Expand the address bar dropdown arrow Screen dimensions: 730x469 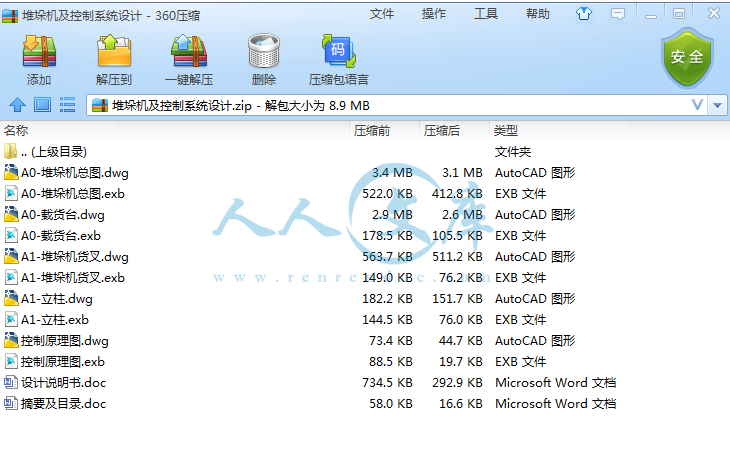pos(717,106)
